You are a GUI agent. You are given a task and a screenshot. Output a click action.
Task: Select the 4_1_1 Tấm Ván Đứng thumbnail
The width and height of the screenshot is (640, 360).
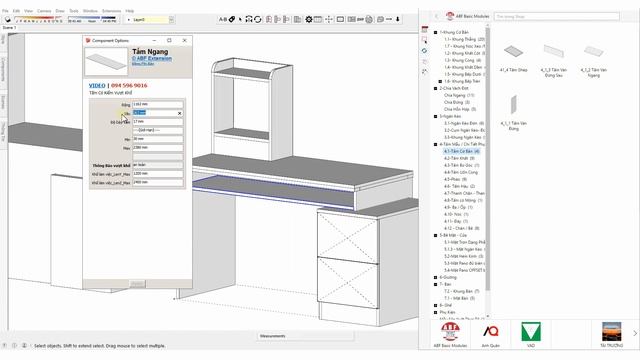pyautogui.click(x=513, y=112)
